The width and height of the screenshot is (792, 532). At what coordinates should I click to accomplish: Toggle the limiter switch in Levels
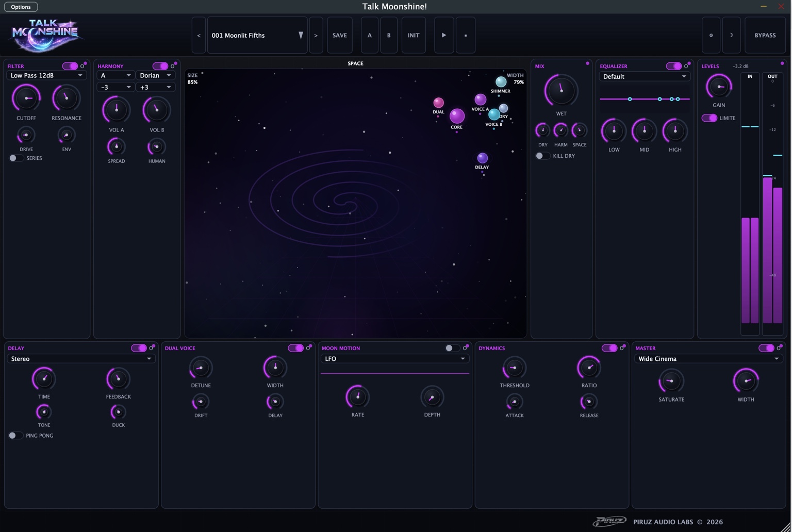(x=709, y=118)
